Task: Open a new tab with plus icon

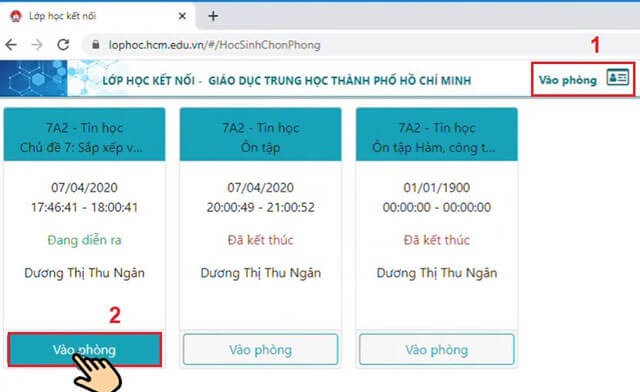Action: 213,16
